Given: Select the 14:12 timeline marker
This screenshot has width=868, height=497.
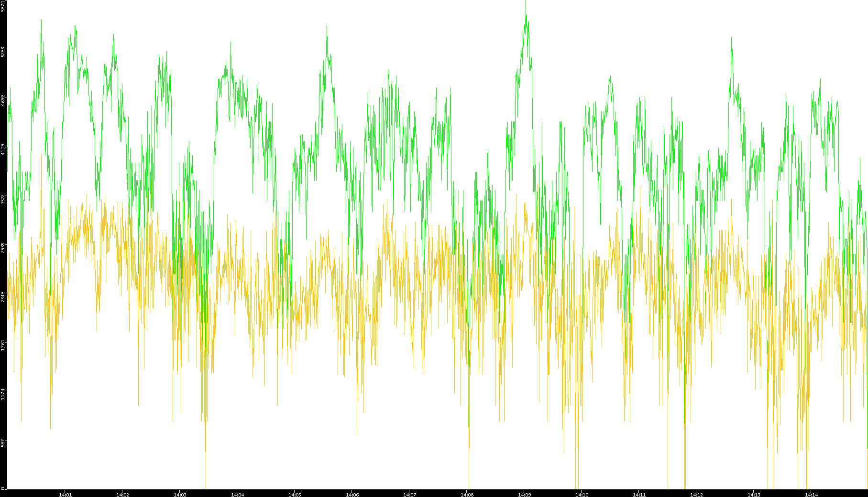Looking at the screenshot, I should click(x=696, y=494).
